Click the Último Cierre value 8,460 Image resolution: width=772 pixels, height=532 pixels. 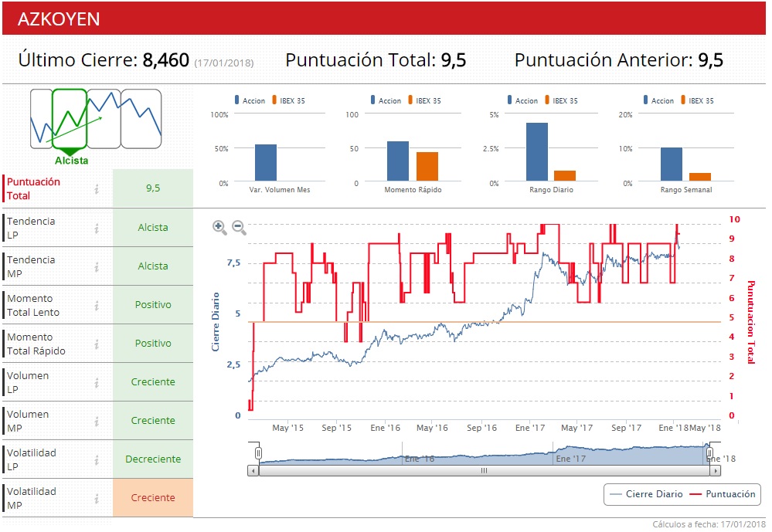tap(166, 60)
